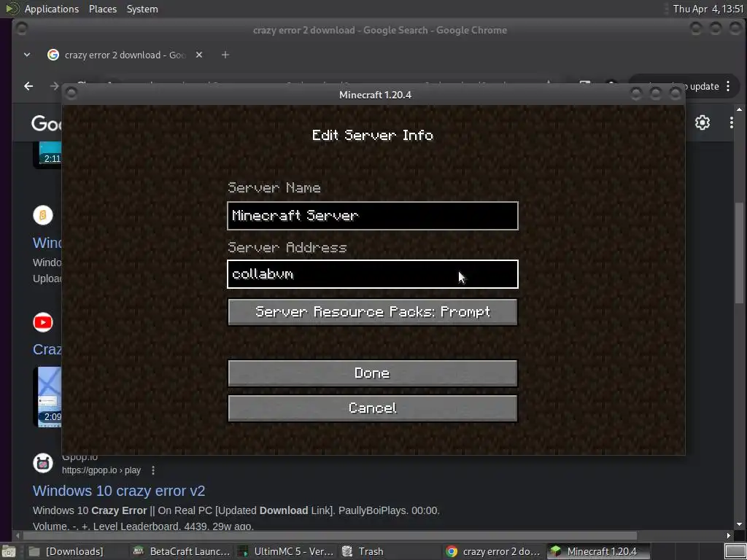This screenshot has width=747, height=560.
Task: Click scroll-up arrow on Chrome scrollbar
Action: click(x=739, y=110)
